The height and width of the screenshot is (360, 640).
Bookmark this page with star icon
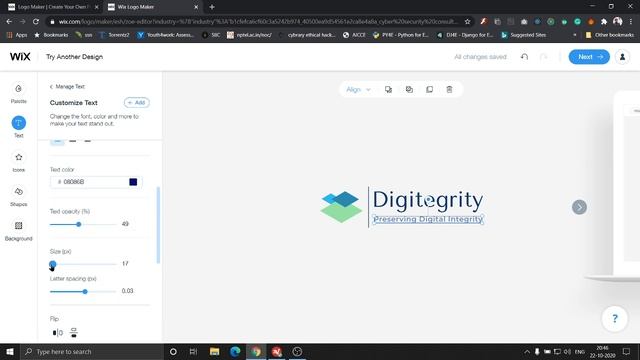click(467, 21)
